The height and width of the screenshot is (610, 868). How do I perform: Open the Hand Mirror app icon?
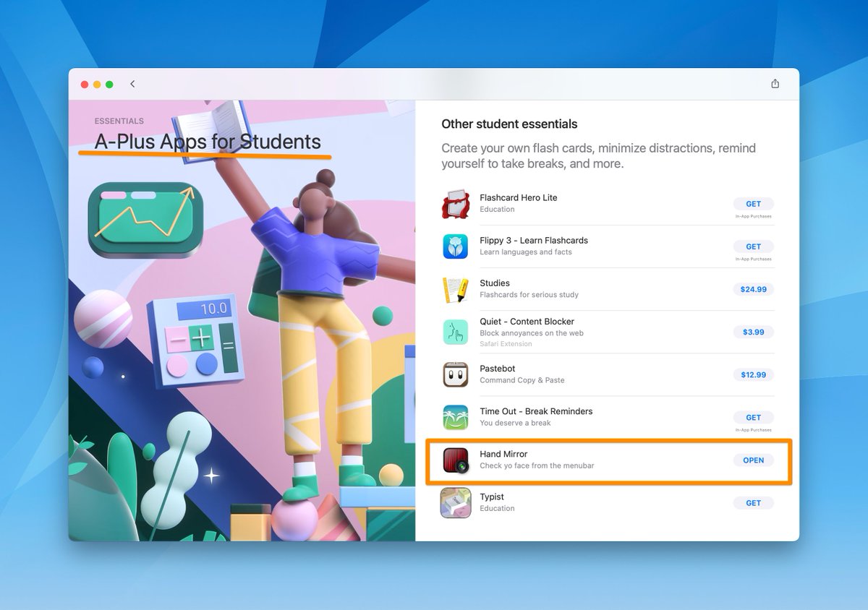click(456, 460)
